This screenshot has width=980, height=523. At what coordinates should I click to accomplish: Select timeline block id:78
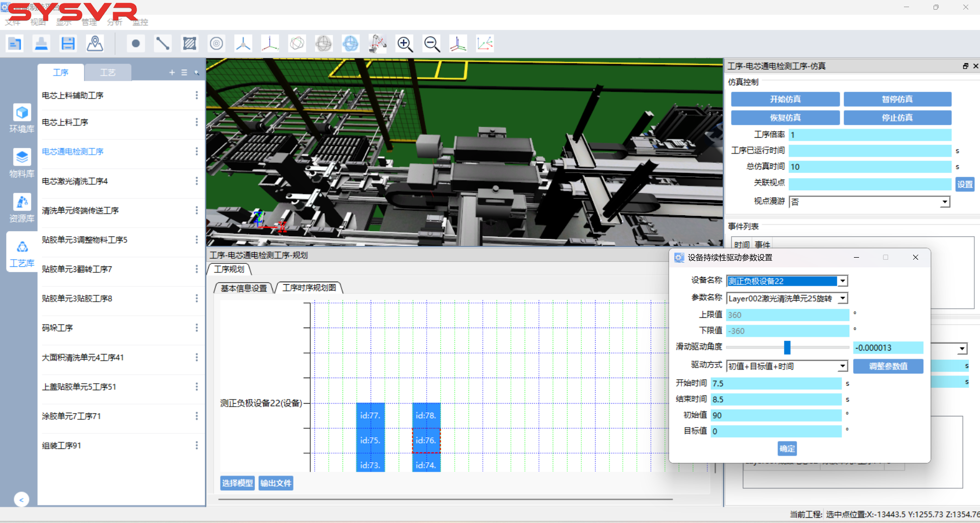click(x=426, y=415)
